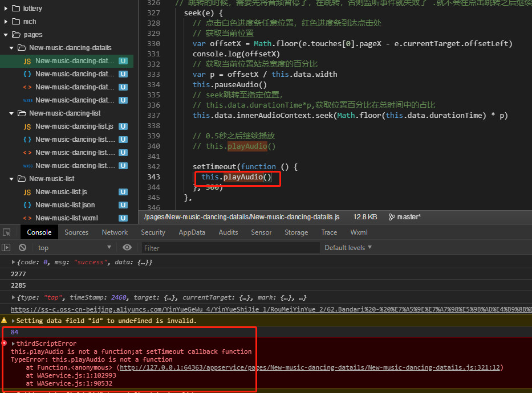The image size is (532, 393).
Task: Open New-music-list.wxml file
Action: point(67,218)
